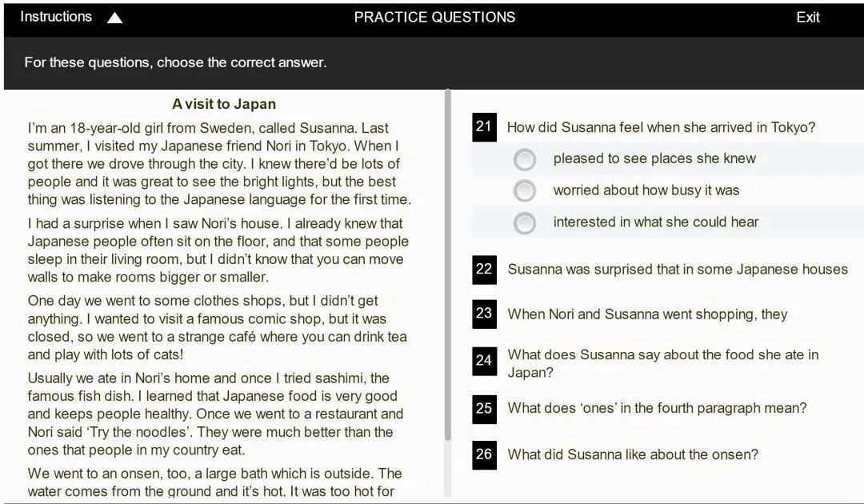Expand question 'Susanna was surprised that in some Japanese houses'
The width and height of the screenshot is (864, 504).
click(x=677, y=270)
